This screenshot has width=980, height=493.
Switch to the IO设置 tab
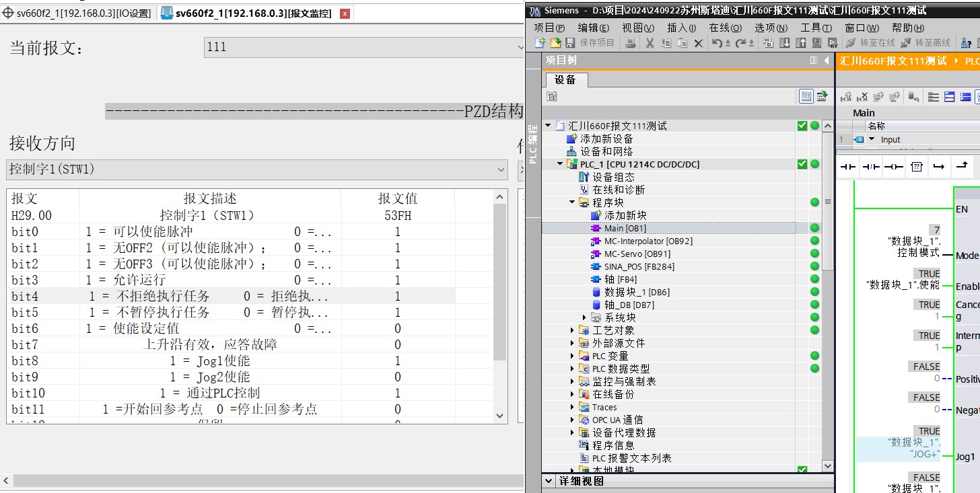(x=77, y=13)
